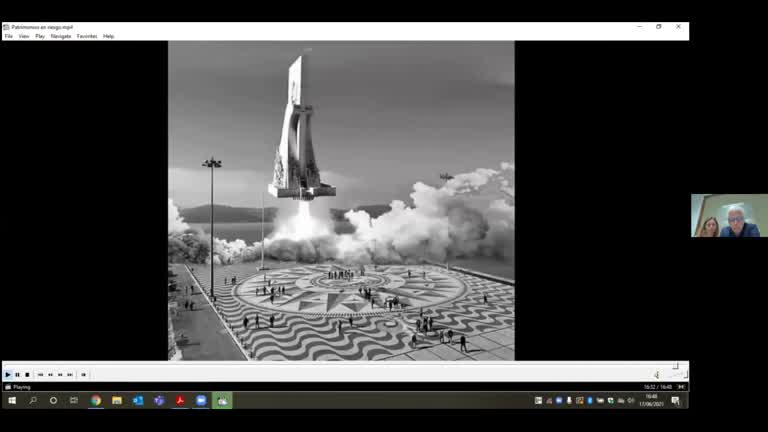The width and height of the screenshot is (768, 432).
Task: Click the Play button in the player
Action: [8, 375]
